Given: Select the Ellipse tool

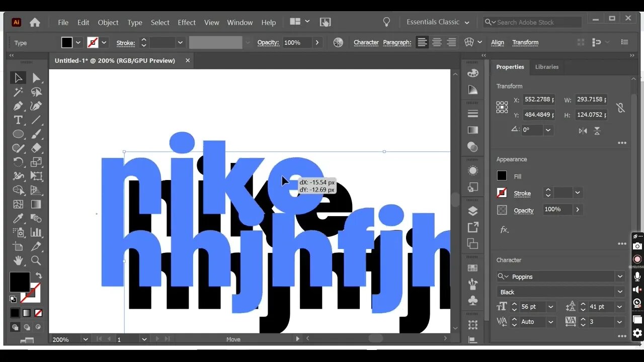Looking at the screenshot, I should [18, 134].
